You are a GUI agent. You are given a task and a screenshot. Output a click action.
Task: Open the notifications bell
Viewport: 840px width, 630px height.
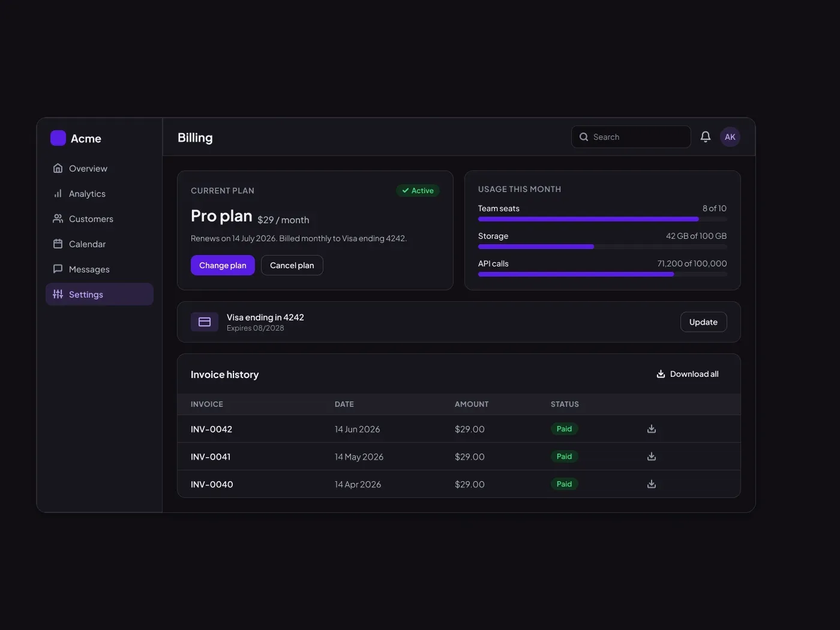(x=706, y=137)
